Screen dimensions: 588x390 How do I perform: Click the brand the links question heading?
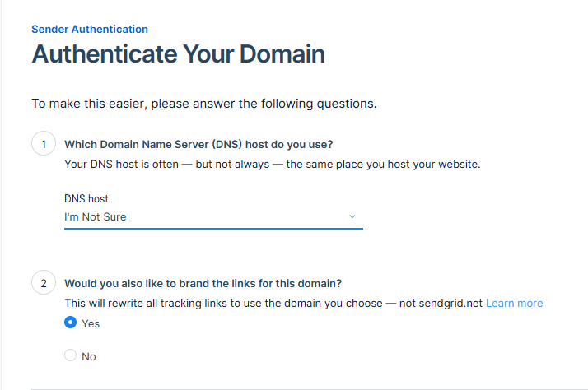point(203,284)
